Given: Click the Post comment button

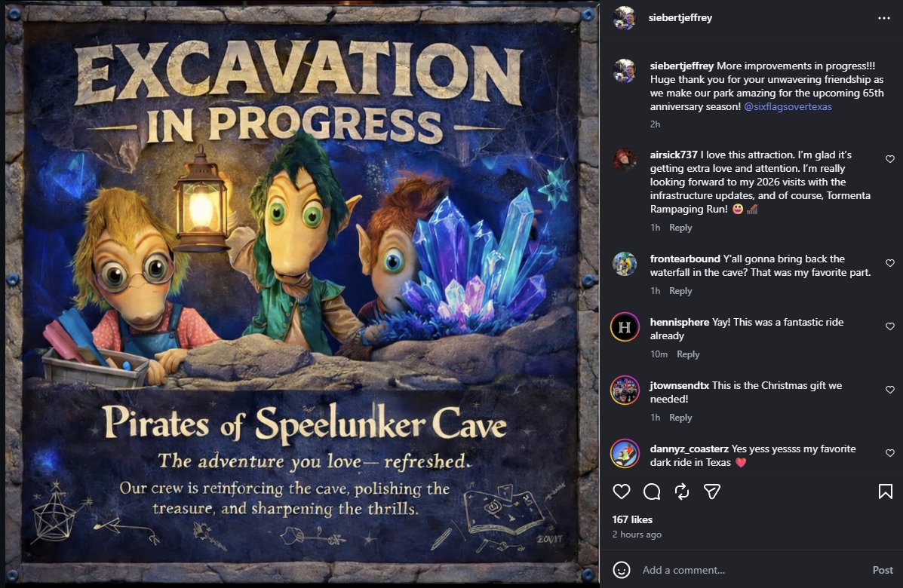Looking at the screenshot, I should (x=883, y=570).
